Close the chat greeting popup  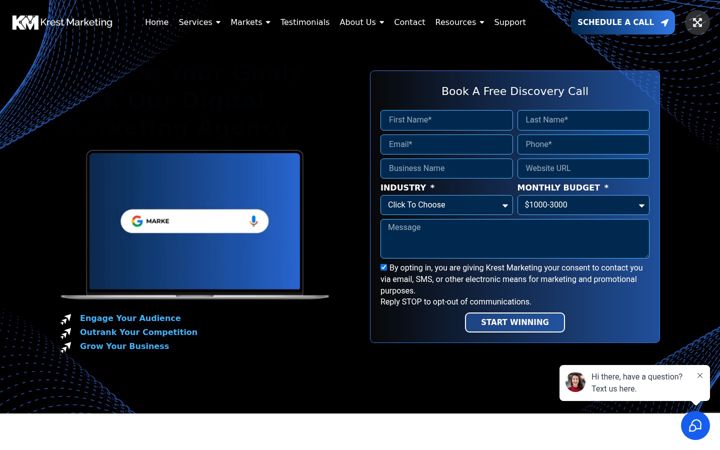pyautogui.click(x=699, y=375)
